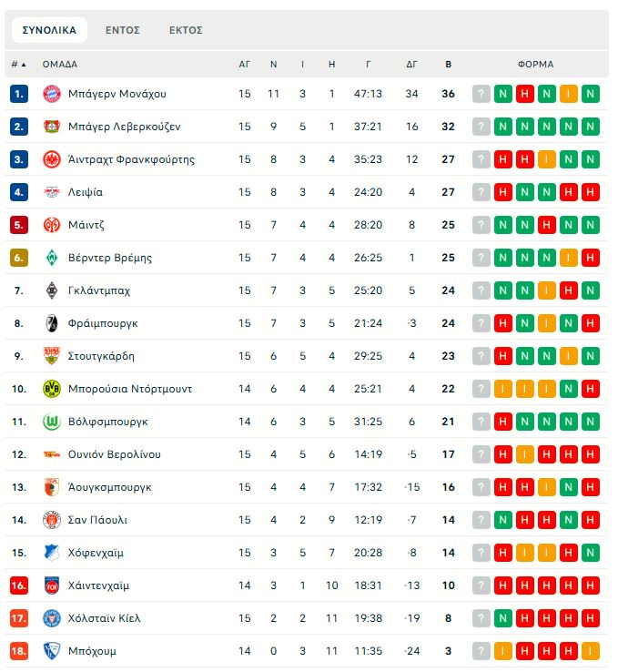618x672 pixels.
Task: Click the RB Leipzig team logo
Action: coord(51,192)
